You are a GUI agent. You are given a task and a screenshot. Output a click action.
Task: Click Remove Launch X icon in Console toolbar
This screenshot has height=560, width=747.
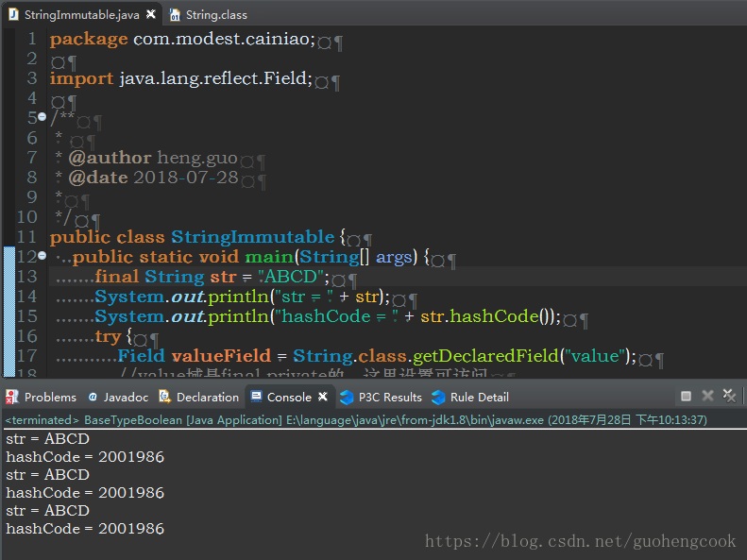(708, 396)
